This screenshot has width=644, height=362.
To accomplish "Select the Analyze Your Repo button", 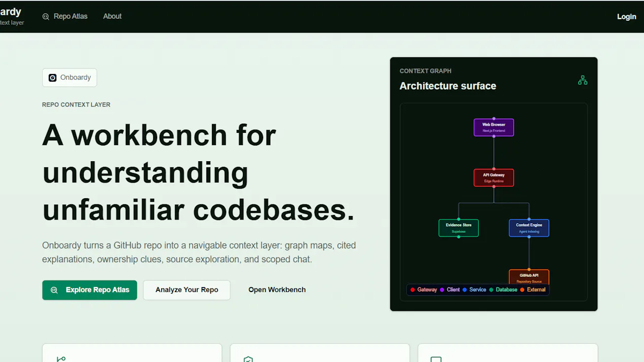I will [187, 290].
